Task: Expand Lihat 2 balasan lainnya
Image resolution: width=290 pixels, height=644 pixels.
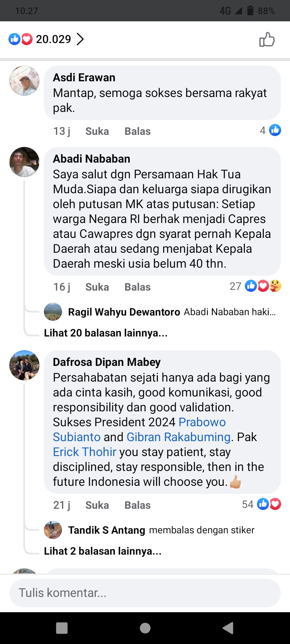Action: [x=103, y=551]
